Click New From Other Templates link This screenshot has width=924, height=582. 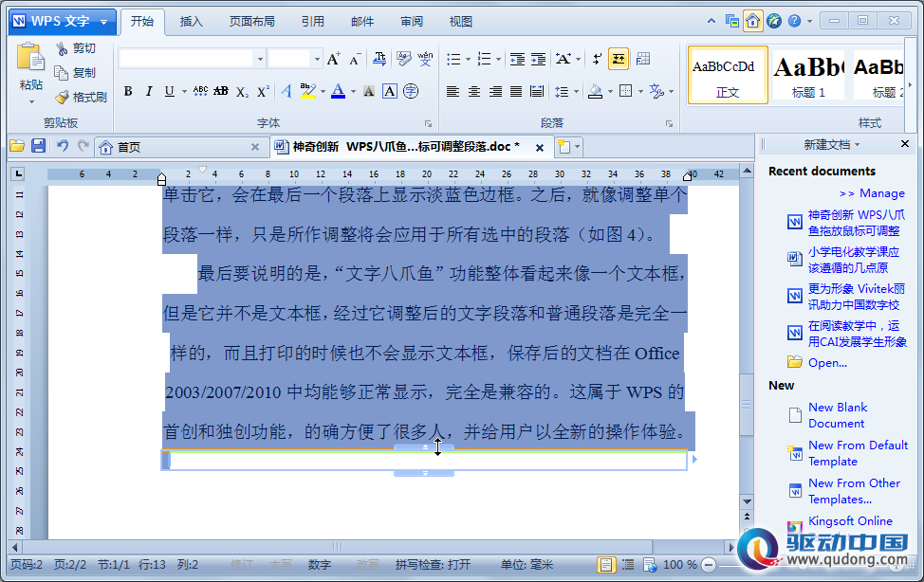(854, 491)
